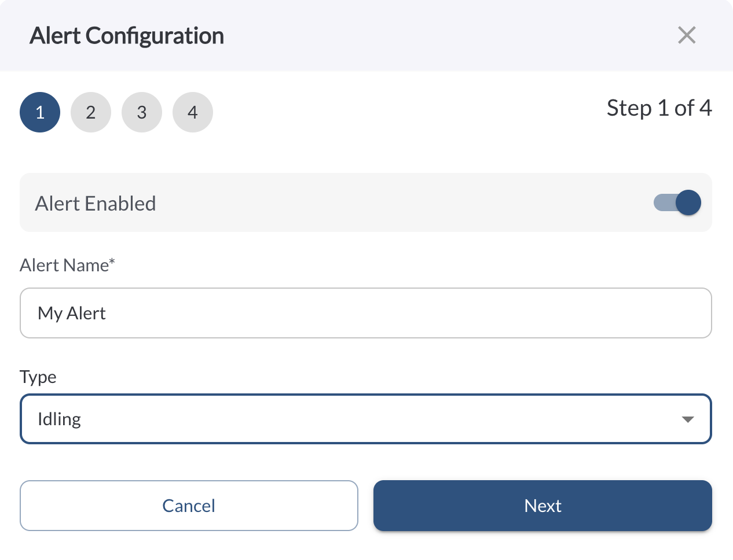Close the Alert Configuration dialog

687,35
